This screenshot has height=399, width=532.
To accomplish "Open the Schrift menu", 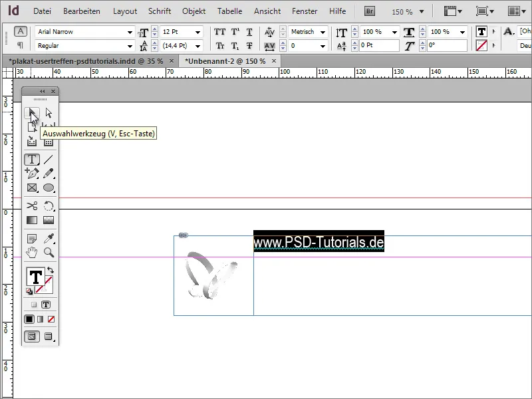I will (160, 11).
